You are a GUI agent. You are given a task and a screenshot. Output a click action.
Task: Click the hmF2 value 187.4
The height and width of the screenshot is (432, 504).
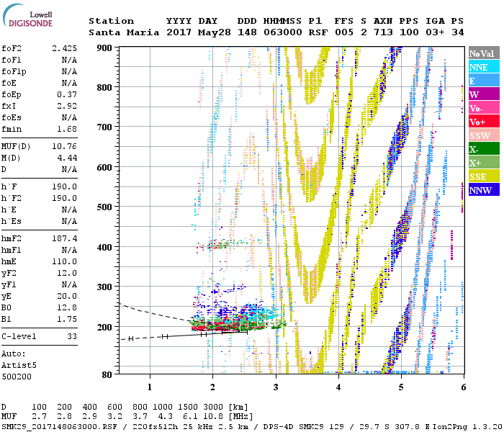point(64,238)
